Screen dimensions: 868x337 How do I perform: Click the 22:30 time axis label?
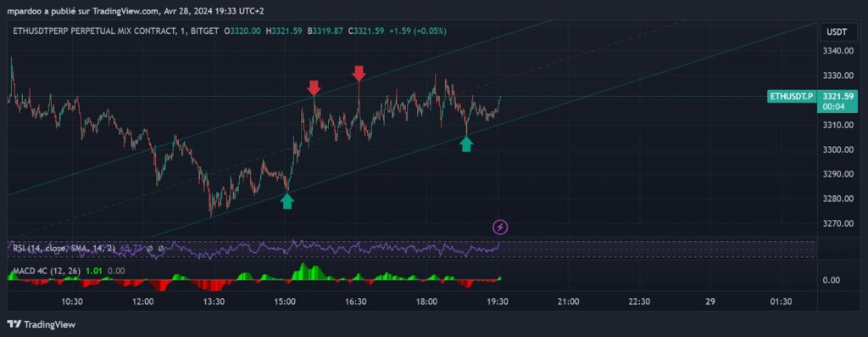point(639,302)
